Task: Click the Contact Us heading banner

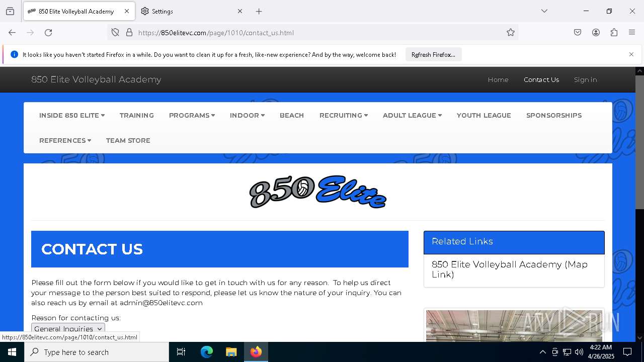Action: (x=220, y=249)
